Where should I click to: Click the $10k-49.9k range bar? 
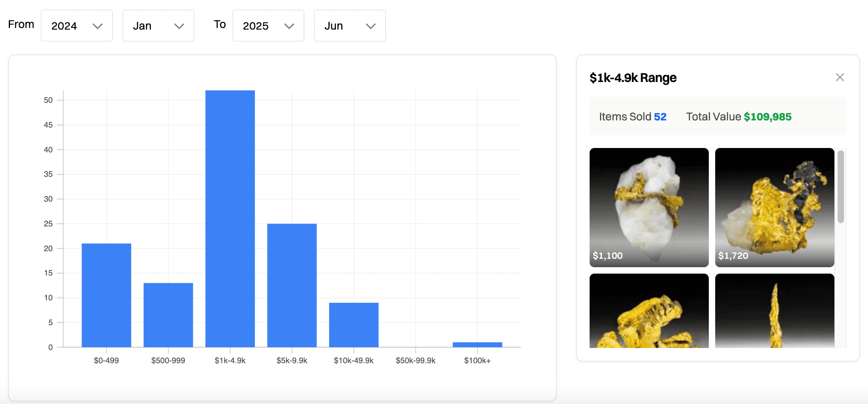[354, 325]
